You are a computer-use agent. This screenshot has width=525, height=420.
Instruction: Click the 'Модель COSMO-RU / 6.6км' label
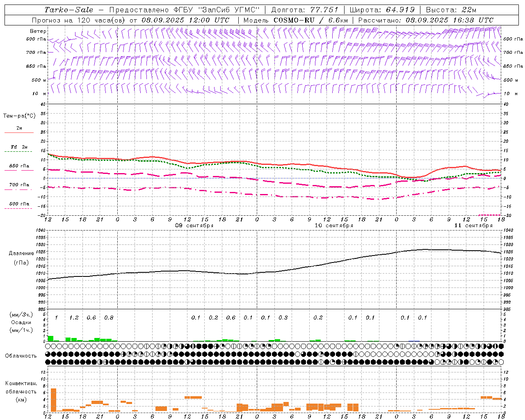click(x=296, y=20)
